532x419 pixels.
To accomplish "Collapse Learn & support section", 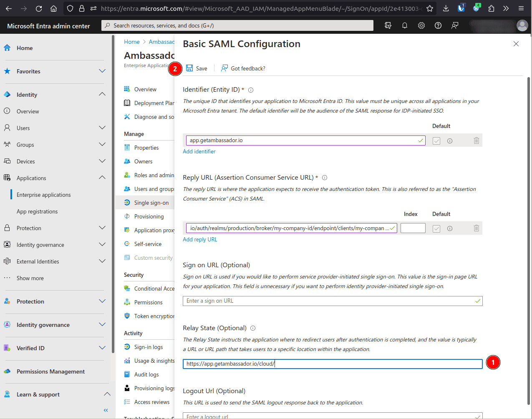I will [107, 394].
